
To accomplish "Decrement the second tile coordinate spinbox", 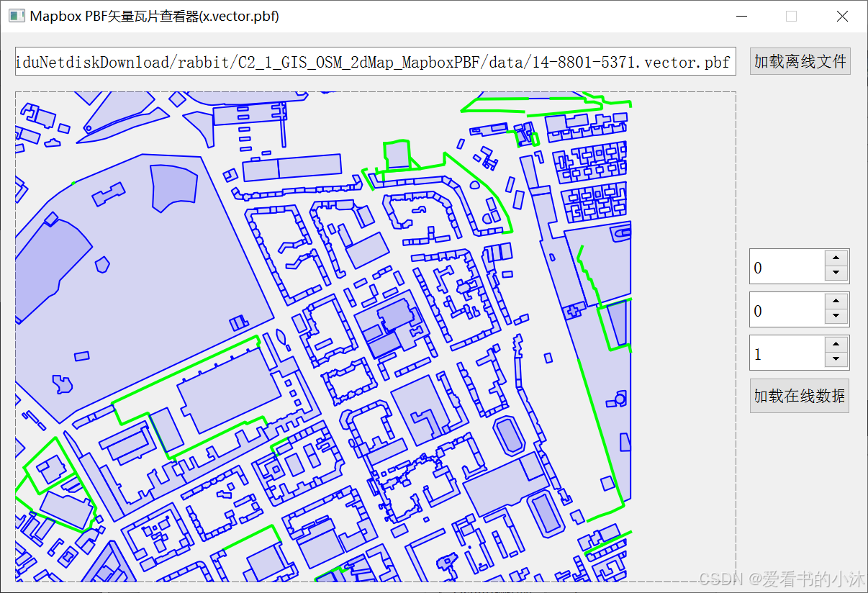I will coord(836,316).
